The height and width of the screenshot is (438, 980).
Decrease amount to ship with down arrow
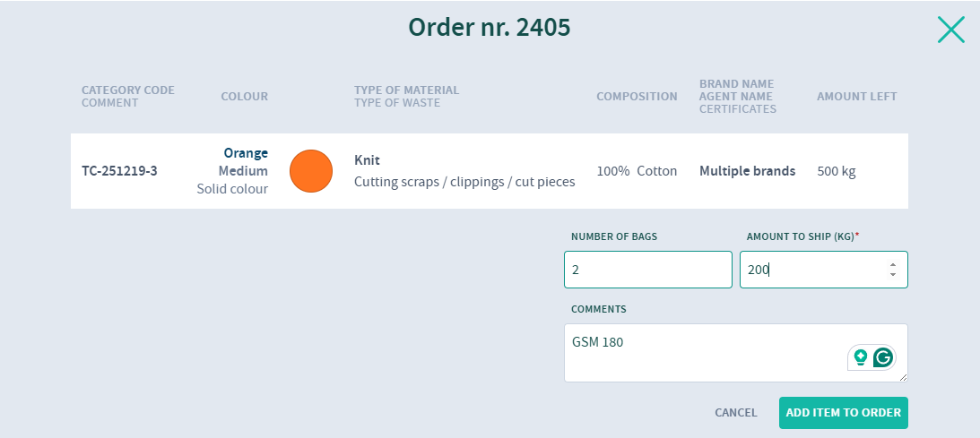coord(893,274)
